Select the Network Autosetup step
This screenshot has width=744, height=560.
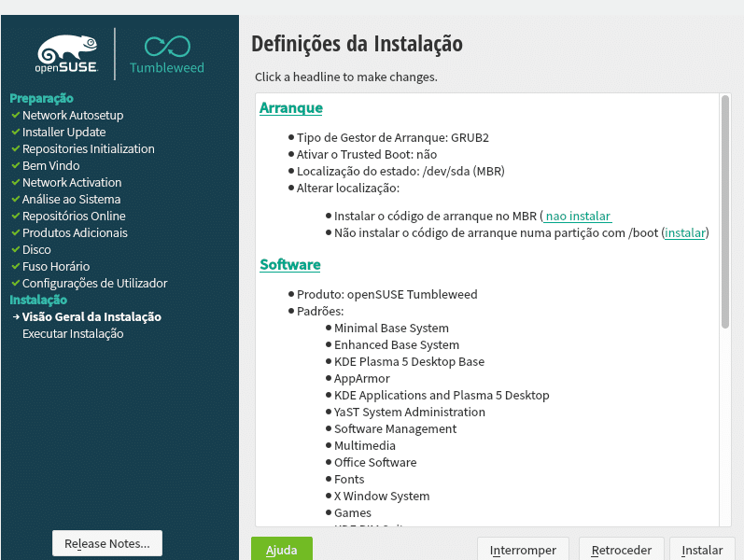pyautogui.click(x=73, y=116)
